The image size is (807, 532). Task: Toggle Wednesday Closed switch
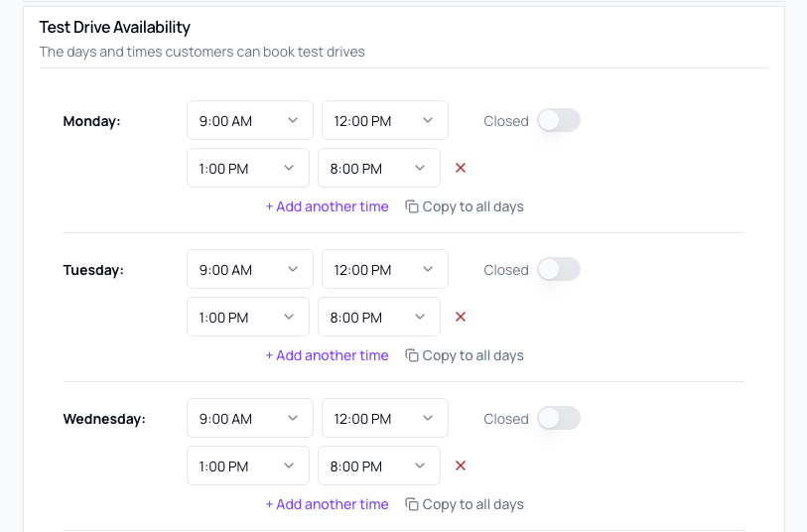click(559, 418)
